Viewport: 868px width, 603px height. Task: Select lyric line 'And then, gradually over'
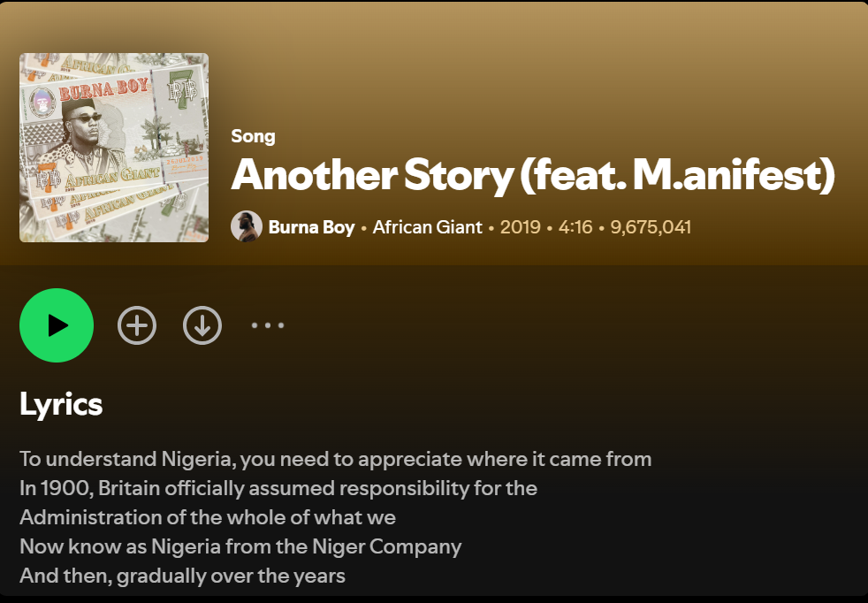(x=183, y=576)
